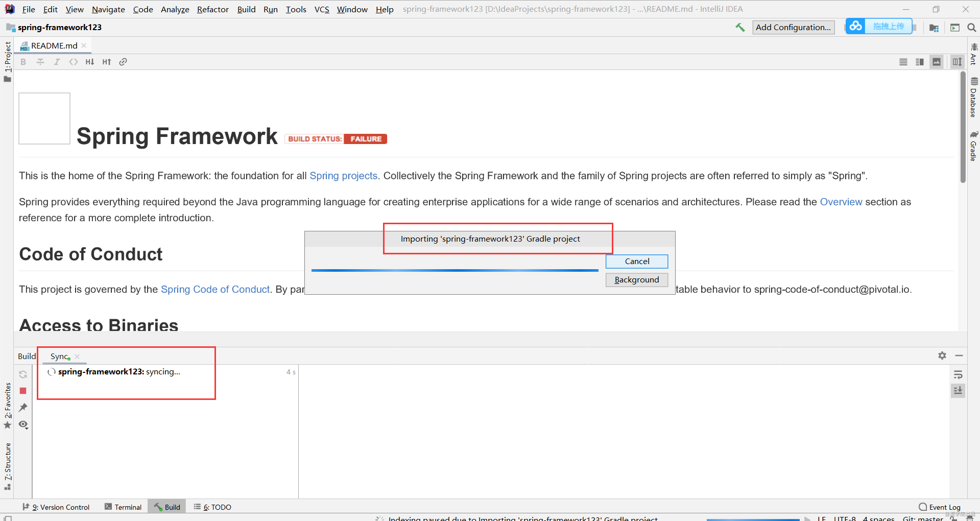Toggle scroll to end of output
Screen dimensions: 980x521
(x=958, y=391)
